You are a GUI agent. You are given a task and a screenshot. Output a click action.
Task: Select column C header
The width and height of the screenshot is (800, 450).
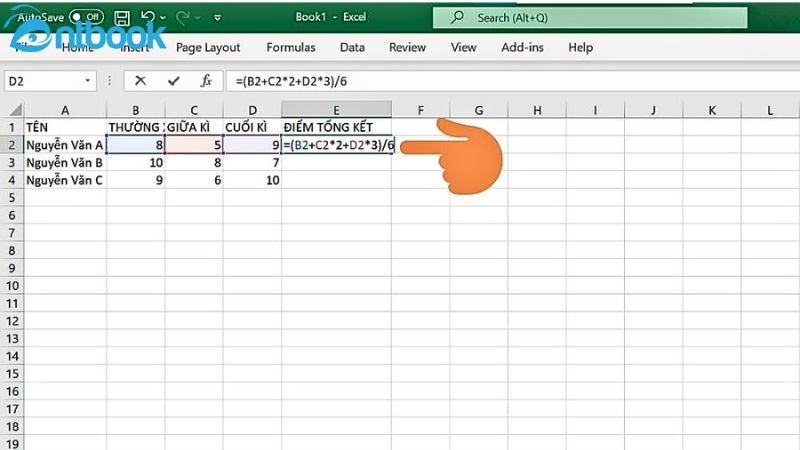pos(194,110)
